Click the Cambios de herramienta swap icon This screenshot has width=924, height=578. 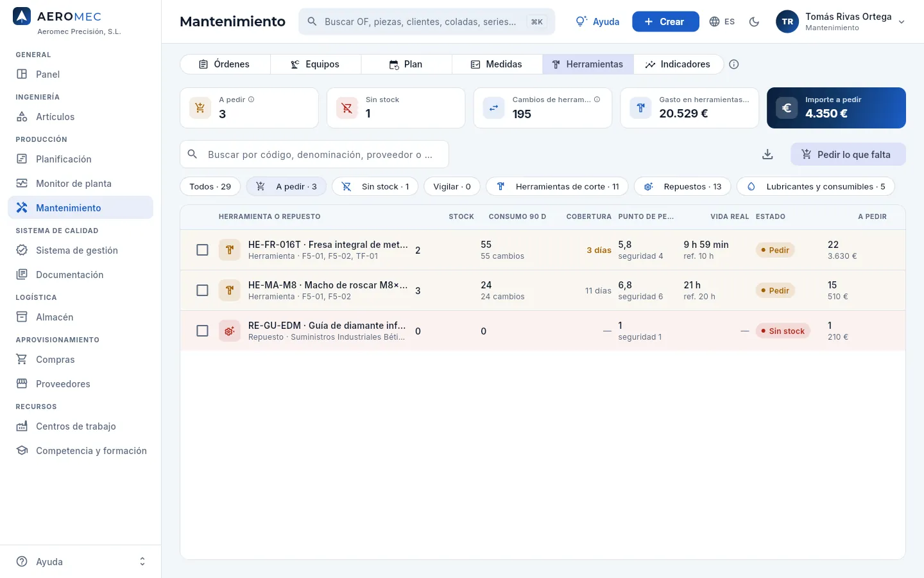point(493,108)
